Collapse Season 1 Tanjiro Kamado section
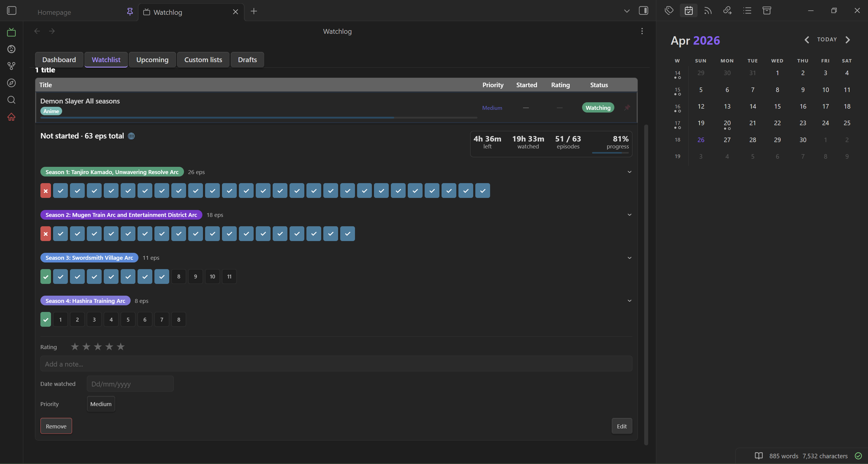This screenshot has width=868, height=464. [629, 172]
